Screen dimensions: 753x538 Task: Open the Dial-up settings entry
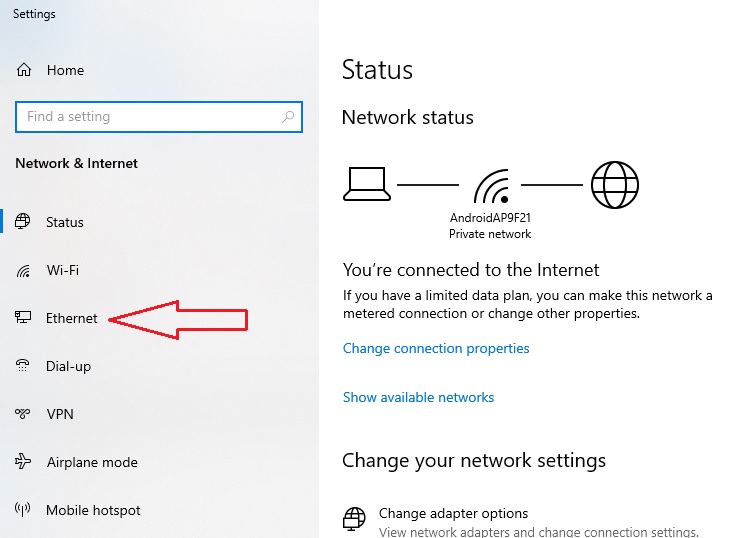click(68, 367)
